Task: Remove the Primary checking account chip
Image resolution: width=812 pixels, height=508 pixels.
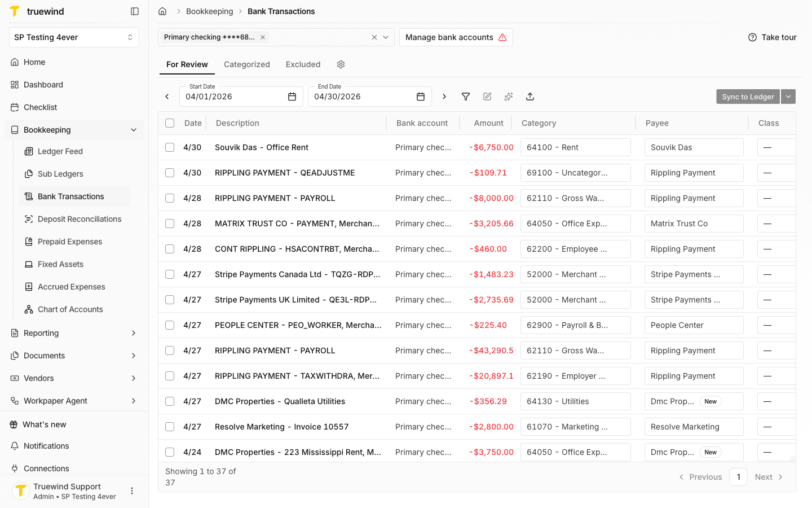Action: coord(263,37)
